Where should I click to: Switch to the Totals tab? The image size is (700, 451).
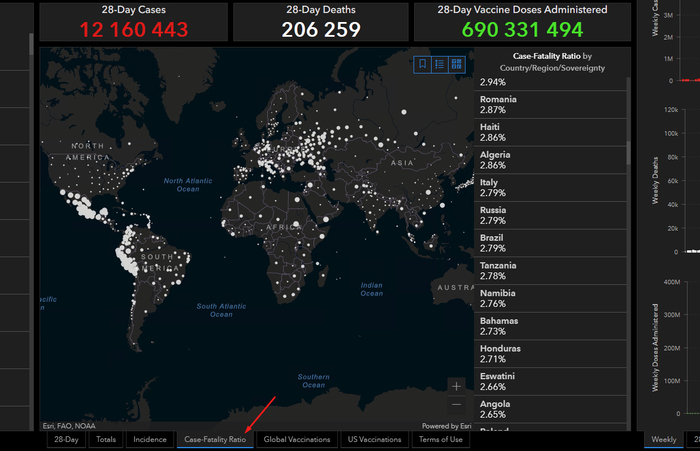tap(105, 439)
